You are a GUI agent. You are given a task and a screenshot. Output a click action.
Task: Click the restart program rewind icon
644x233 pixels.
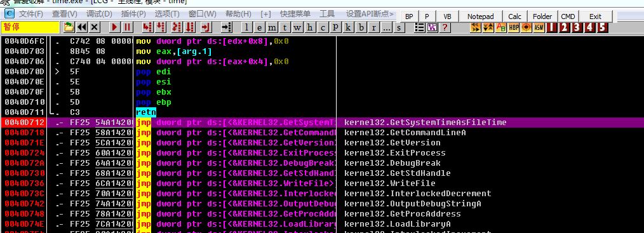pos(82,27)
